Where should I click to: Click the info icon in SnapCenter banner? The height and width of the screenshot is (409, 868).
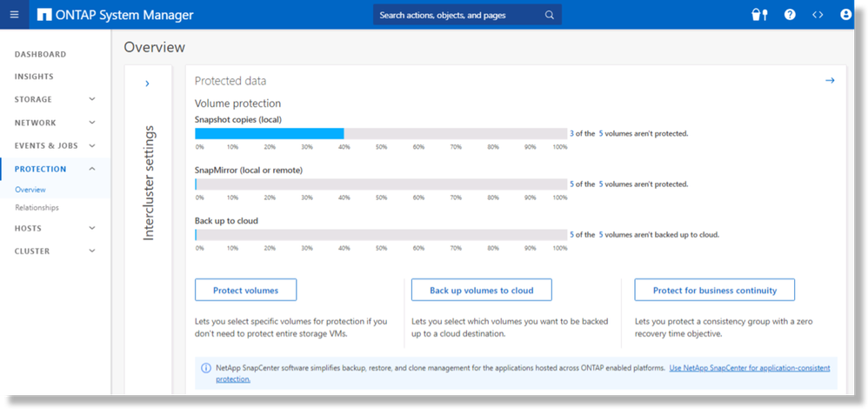pyautogui.click(x=205, y=368)
